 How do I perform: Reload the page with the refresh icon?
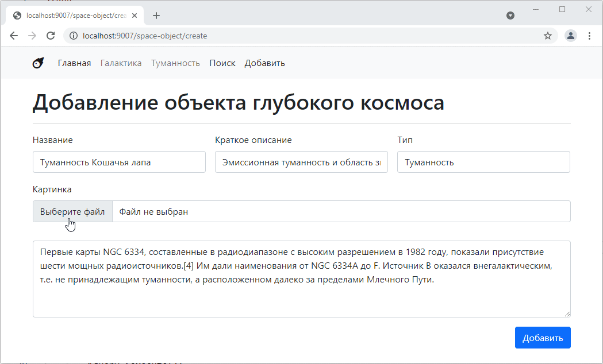51,36
